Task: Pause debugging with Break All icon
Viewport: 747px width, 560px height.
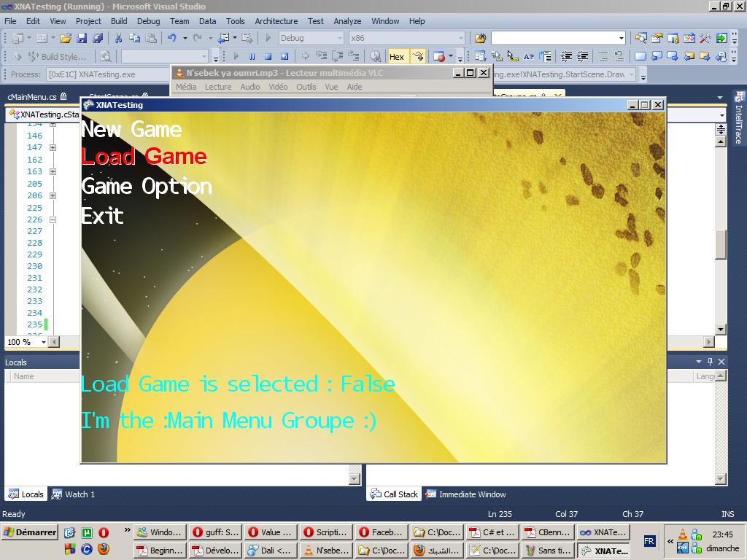Action: coord(252,56)
